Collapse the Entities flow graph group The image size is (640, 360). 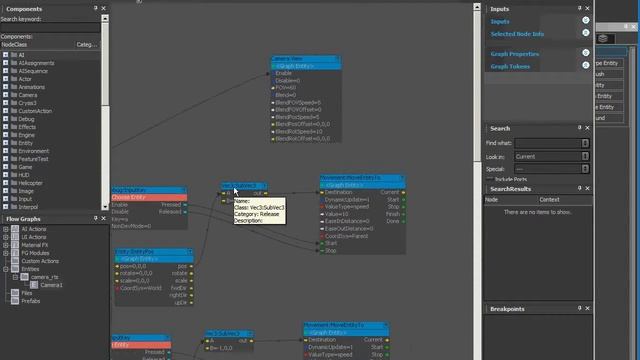pos(6,269)
